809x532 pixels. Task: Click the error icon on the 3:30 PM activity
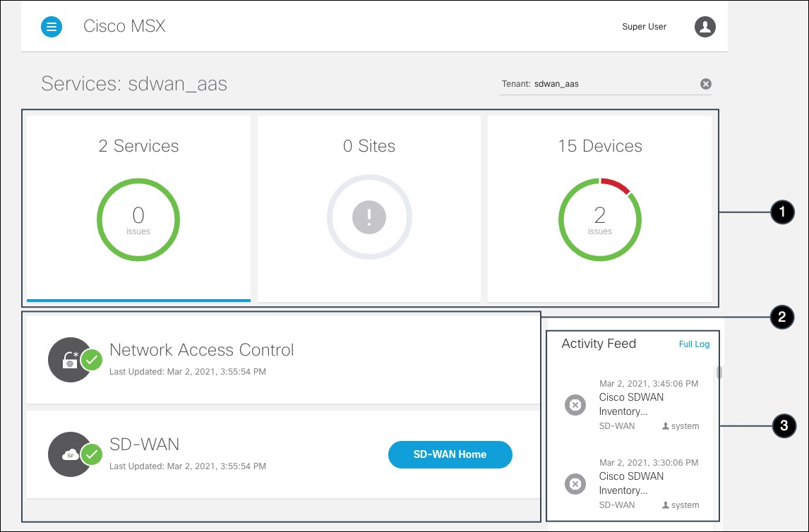[x=575, y=484]
